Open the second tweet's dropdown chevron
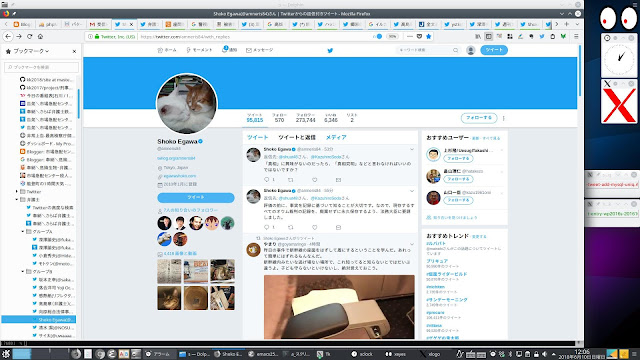This screenshot has height=360, width=640. click(x=411, y=191)
